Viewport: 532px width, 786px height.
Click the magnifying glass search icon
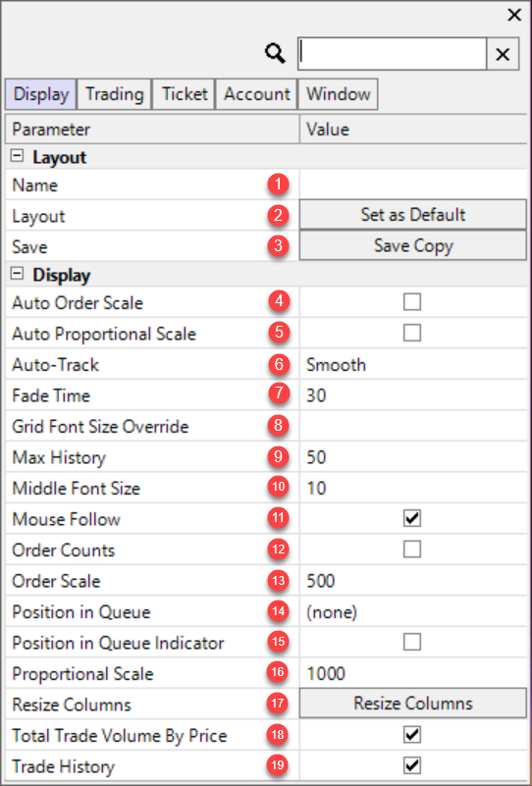275,53
